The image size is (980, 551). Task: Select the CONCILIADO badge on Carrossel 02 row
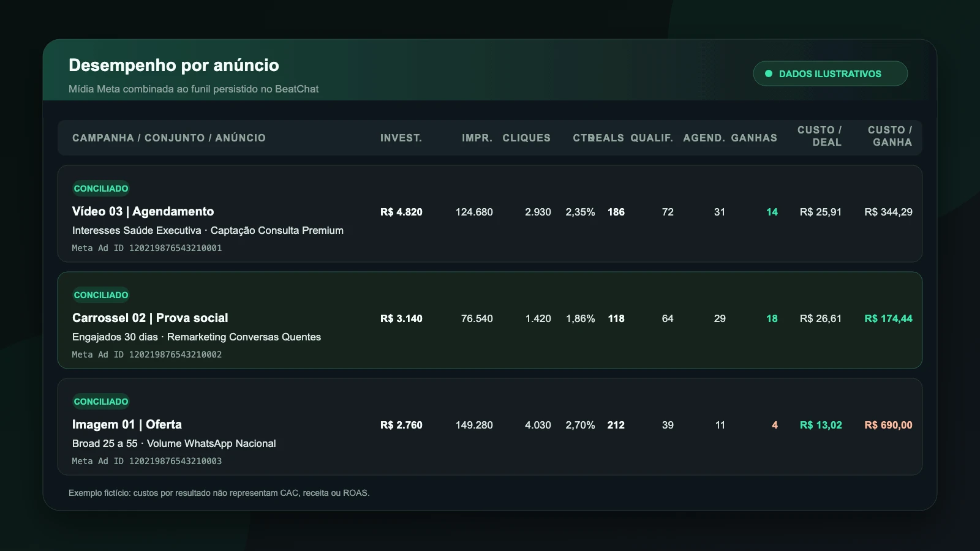tap(101, 295)
